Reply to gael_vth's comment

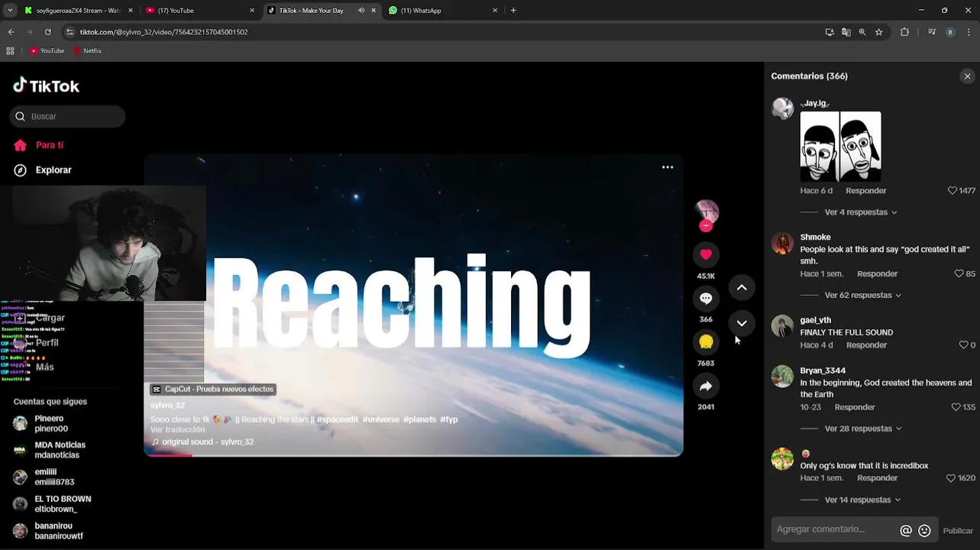tap(866, 345)
